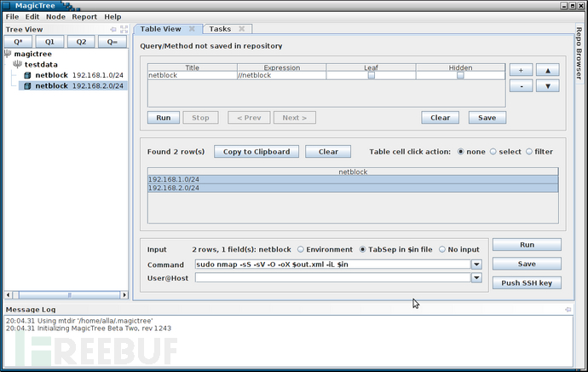
Task: Click the Tree View horizontal scrollbar thumb
Action: tap(69, 295)
